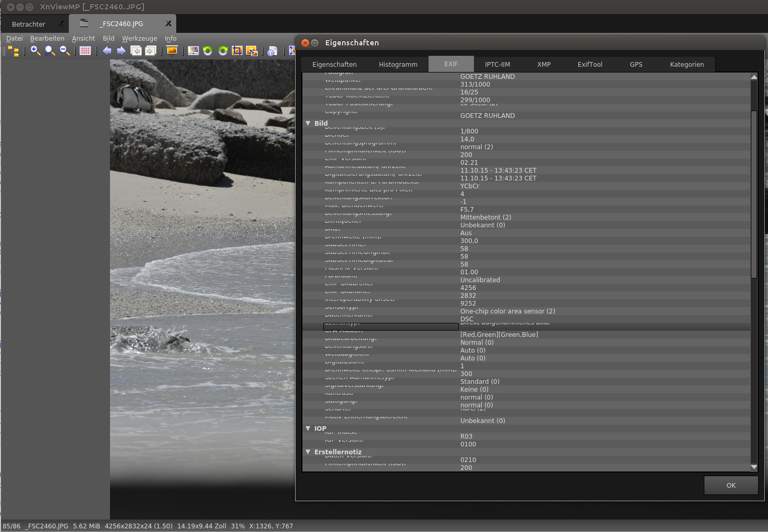The image size is (768, 532).
Task: Rotate image counter-clockwise
Action: tap(208, 51)
